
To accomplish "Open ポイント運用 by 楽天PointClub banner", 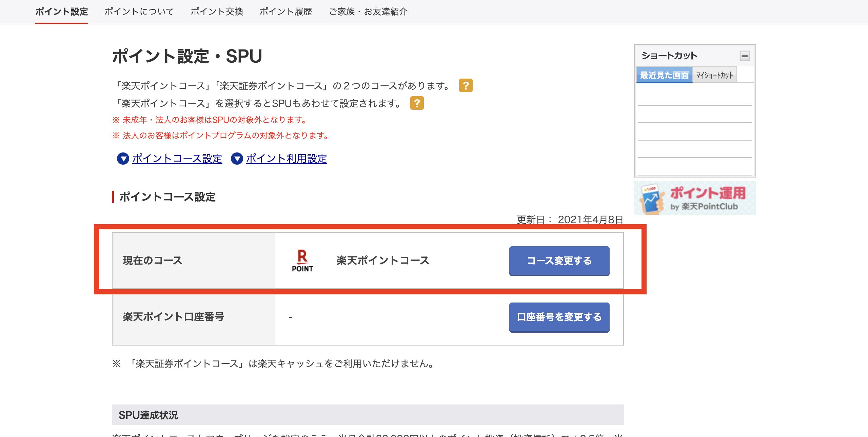I will (x=695, y=198).
